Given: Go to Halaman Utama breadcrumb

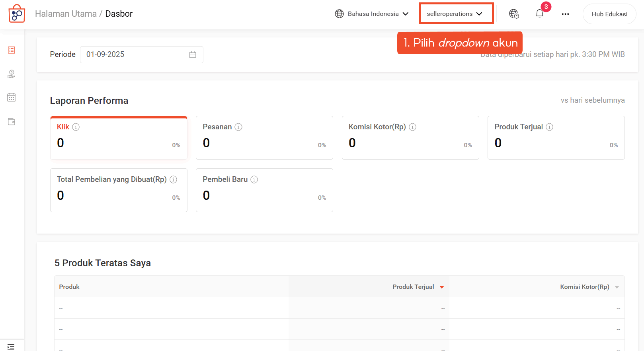Looking at the screenshot, I should click(x=66, y=14).
